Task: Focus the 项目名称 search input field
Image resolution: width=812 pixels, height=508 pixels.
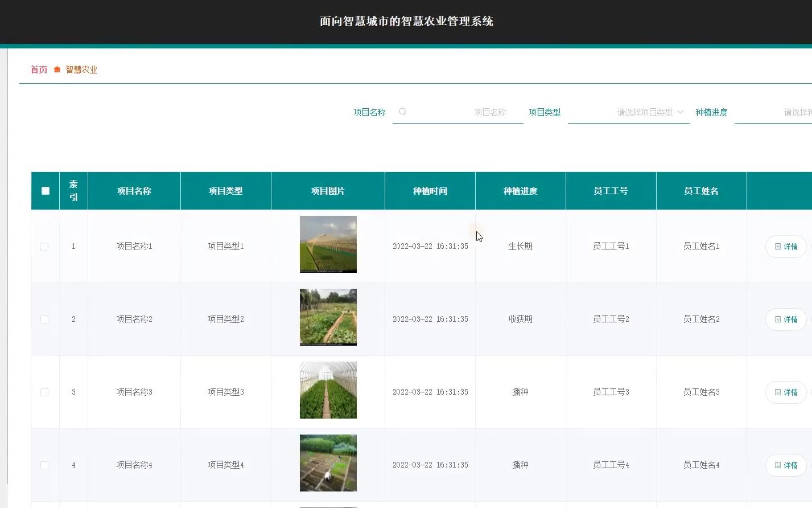Action: coord(458,112)
